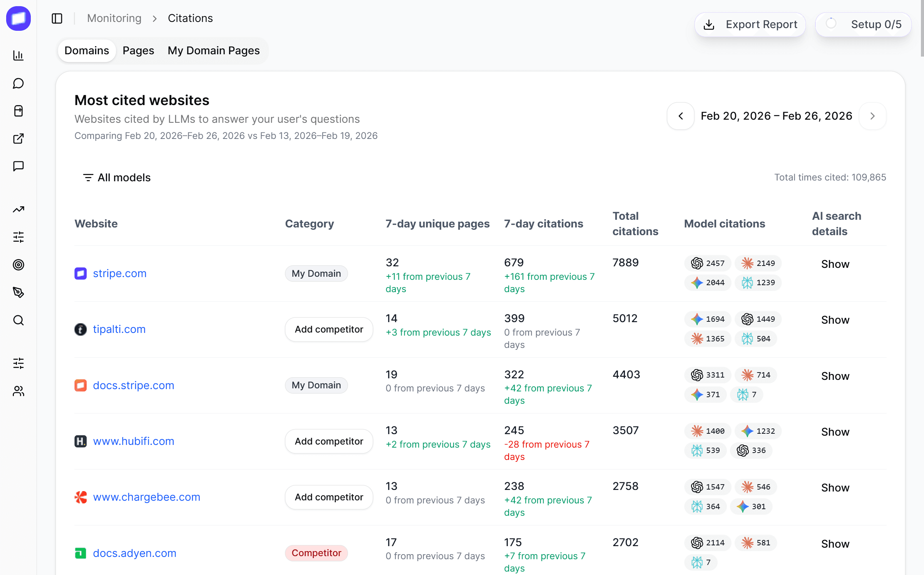This screenshot has width=924, height=575.
Task: Open the users team sidebar icon
Action: click(18, 391)
